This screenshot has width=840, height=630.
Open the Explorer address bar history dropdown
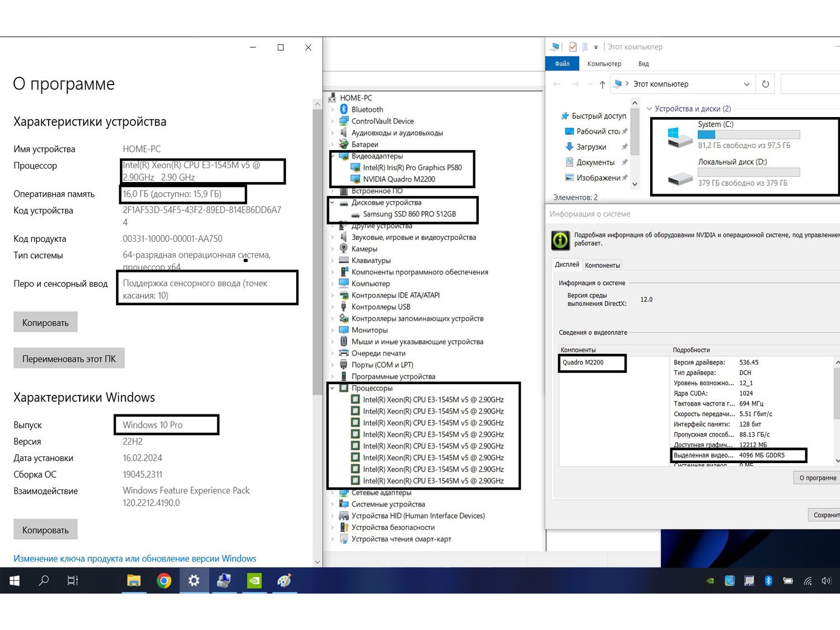point(746,84)
